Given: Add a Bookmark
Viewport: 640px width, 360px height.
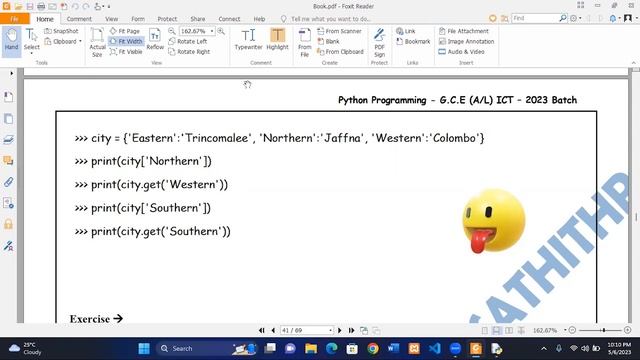Looking at the screenshot, I should (x=413, y=41).
